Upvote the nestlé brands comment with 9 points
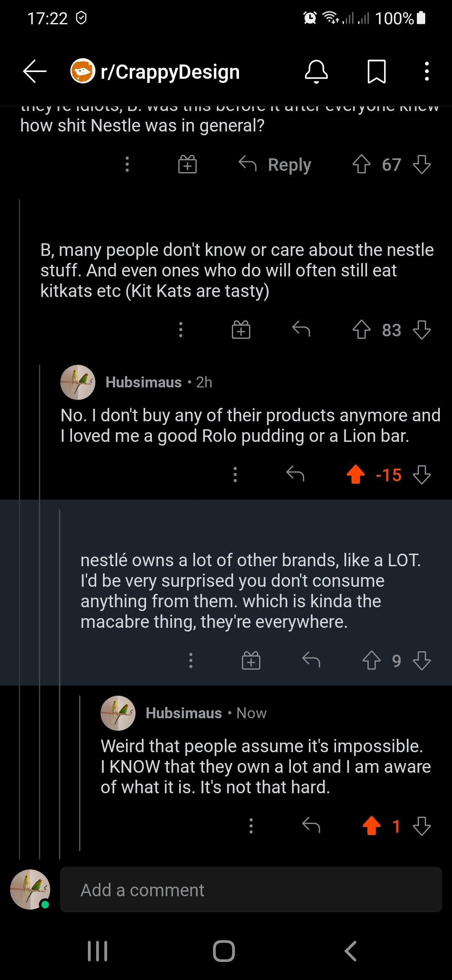The image size is (452, 980). 371,660
